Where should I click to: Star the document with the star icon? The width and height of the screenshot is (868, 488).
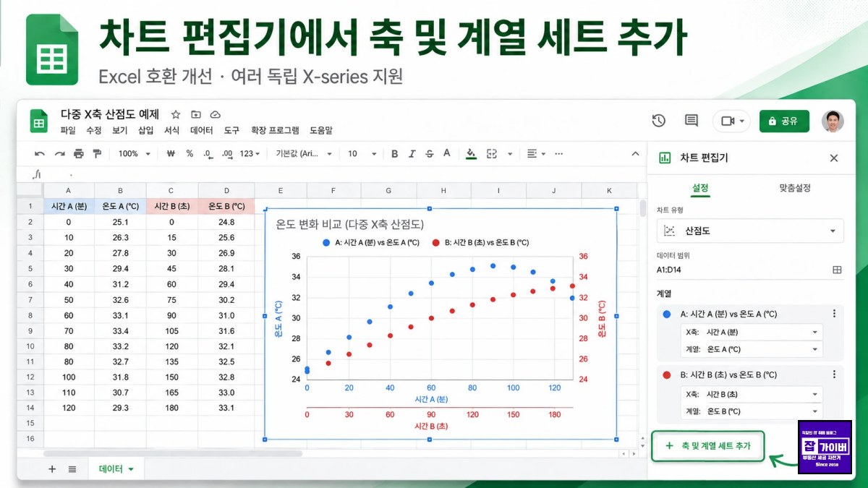click(x=176, y=114)
